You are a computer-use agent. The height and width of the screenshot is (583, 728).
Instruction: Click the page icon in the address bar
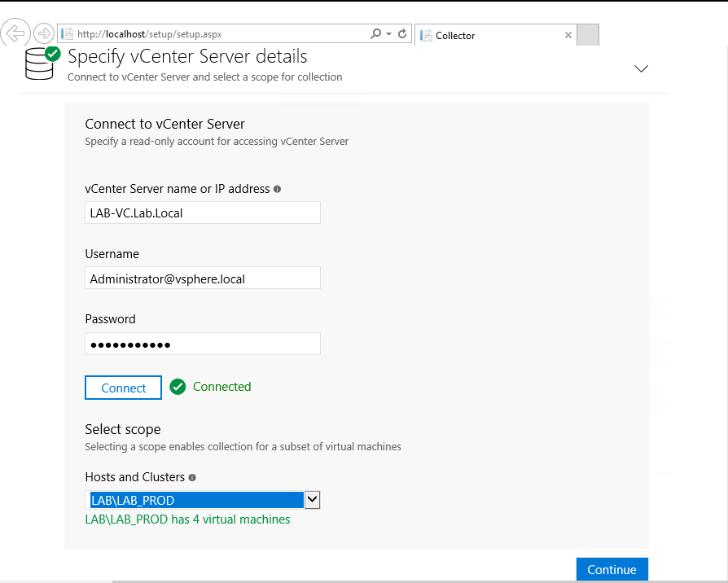[68, 34]
